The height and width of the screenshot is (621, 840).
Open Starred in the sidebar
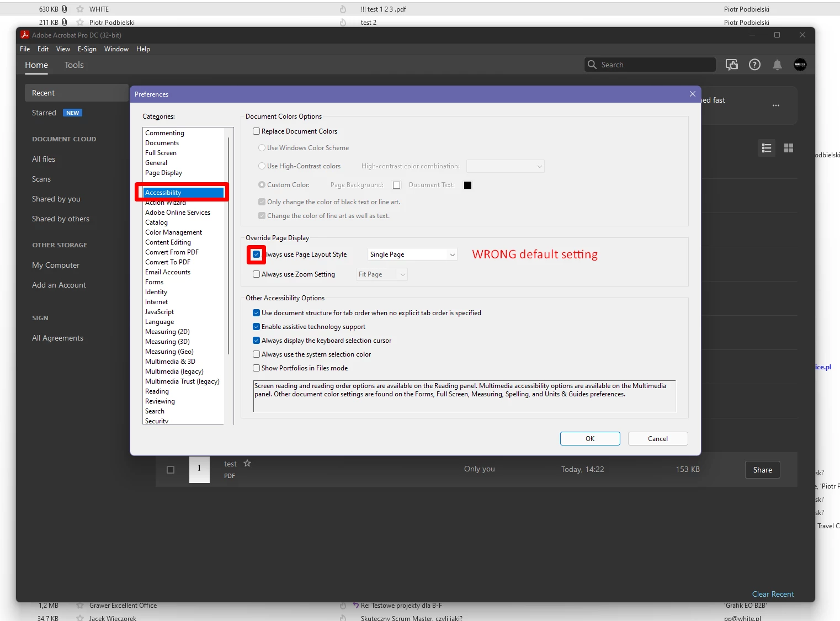click(x=44, y=113)
